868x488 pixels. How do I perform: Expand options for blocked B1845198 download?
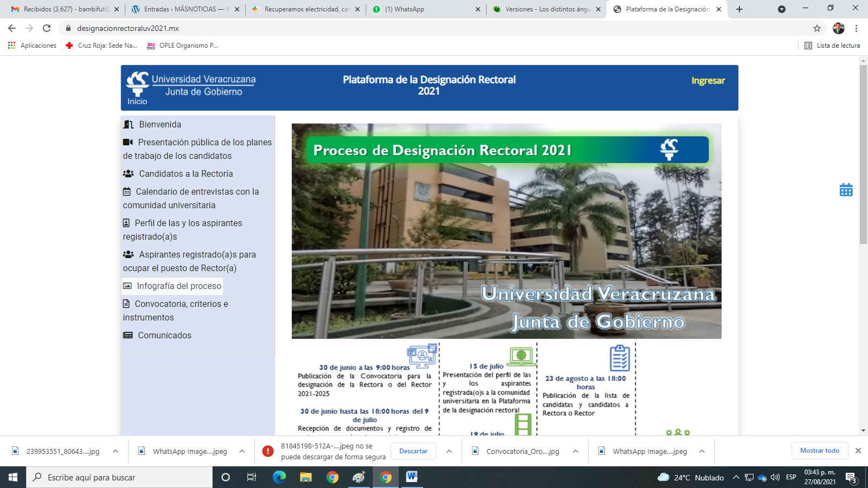click(x=449, y=451)
